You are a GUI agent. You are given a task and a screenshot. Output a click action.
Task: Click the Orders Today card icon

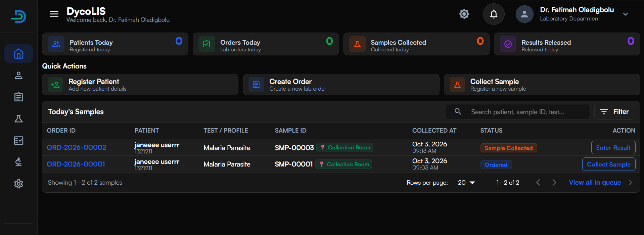[x=206, y=44]
